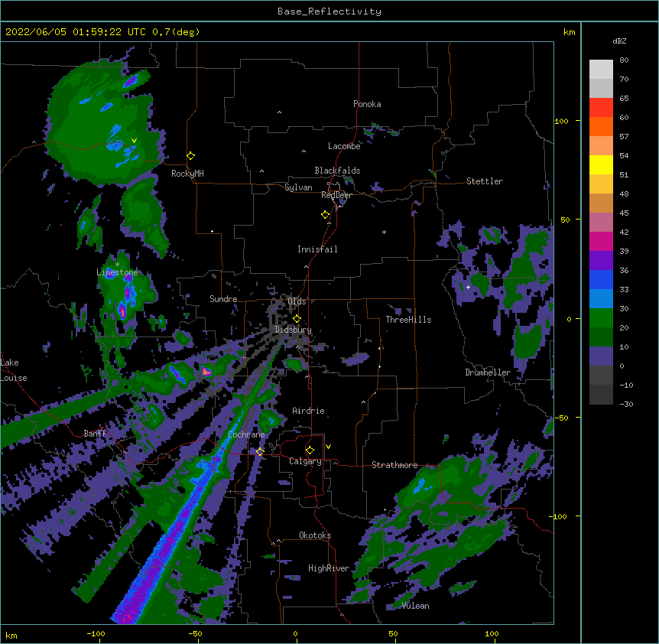Click the RedDeer city label
The width and height of the screenshot is (659, 644).
click(336, 195)
